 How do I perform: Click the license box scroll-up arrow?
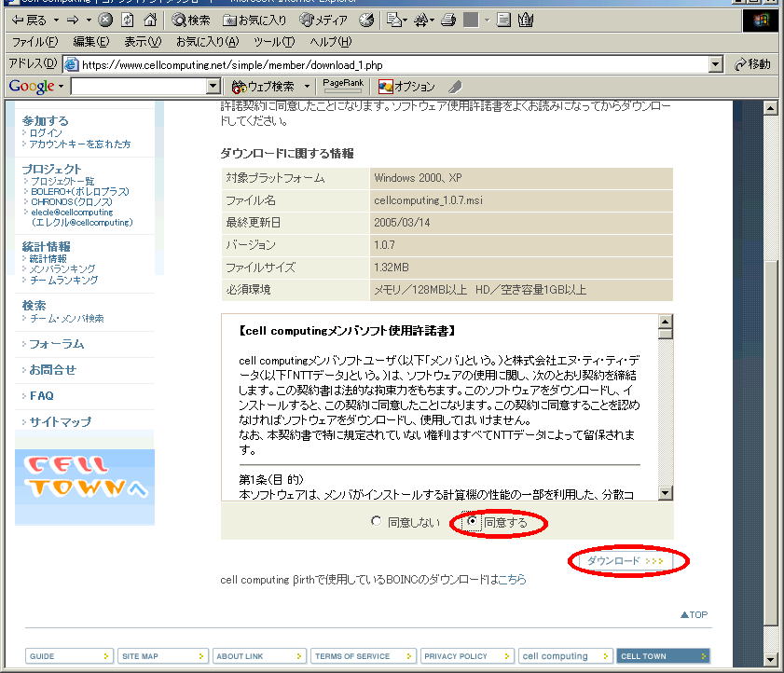[665, 321]
